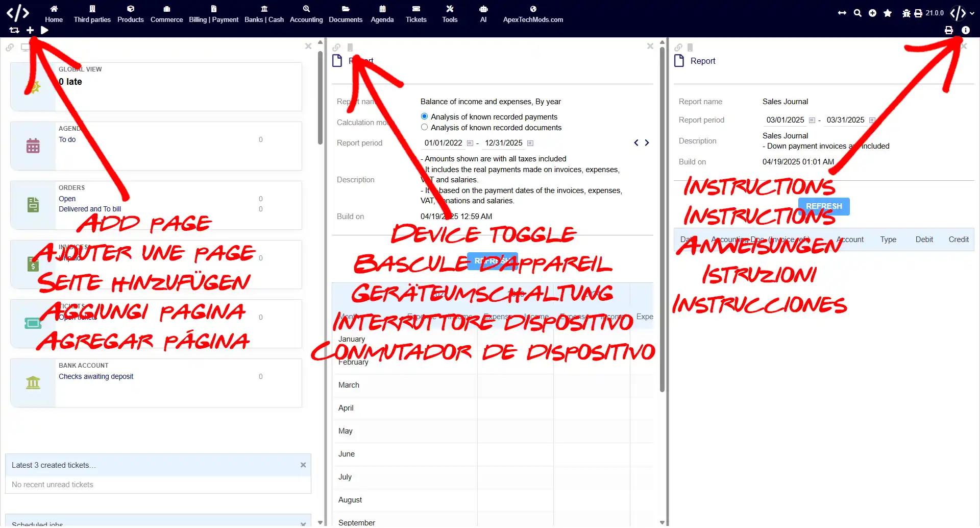Image resolution: width=980 pixels, height=528 pixels.
Task: Open the Billing | Payment menu
Action: pos(213,14)
